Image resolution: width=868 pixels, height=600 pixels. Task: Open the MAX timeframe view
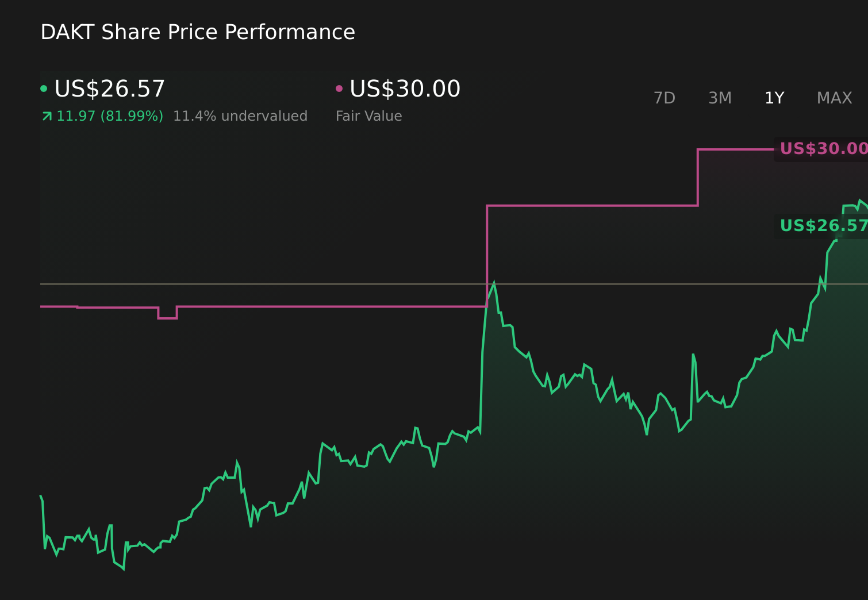834,98
